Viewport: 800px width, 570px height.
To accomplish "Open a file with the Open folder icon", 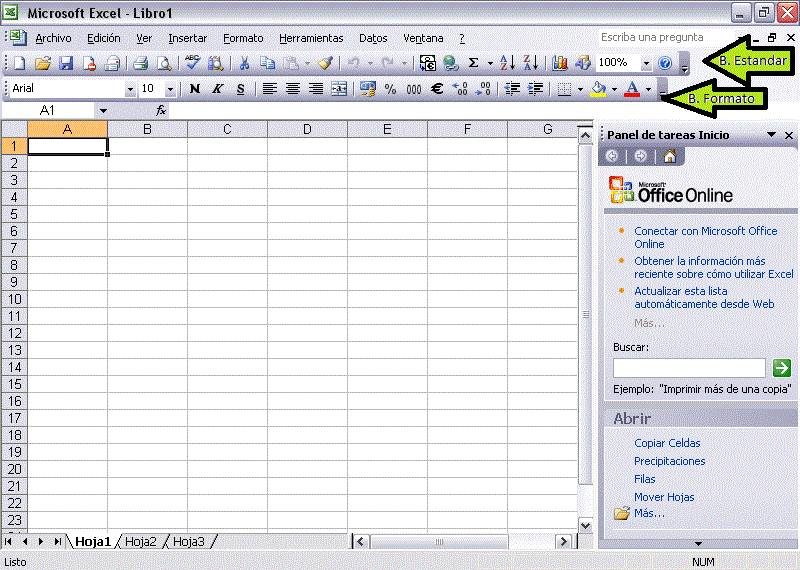I will point(43,63).
